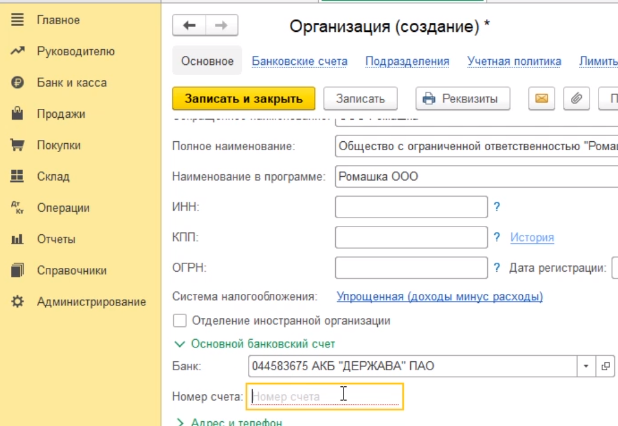618x426 pixels.
Task: Expand the bank selection dropdown arrow
Action: click(x=587, y=366)
